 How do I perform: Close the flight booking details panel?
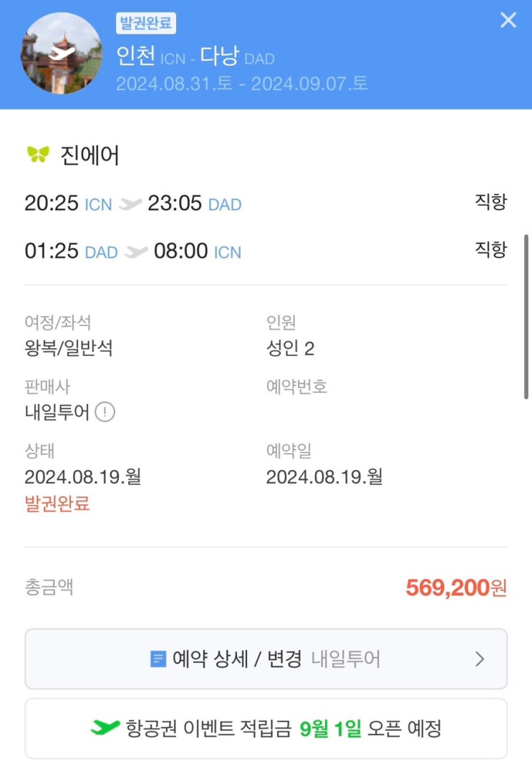[508, 20]
